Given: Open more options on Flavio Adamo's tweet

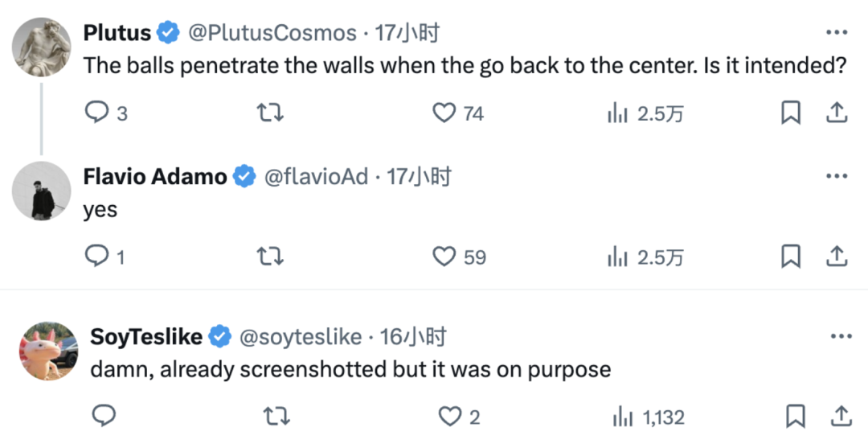Looking at the screenshot, I should coord(837,176).
